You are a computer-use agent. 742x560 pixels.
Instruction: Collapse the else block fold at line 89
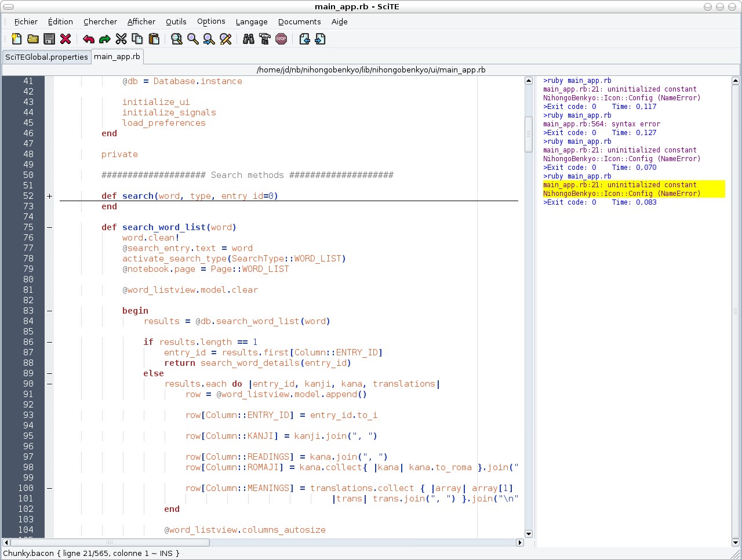tap(49, 373)
